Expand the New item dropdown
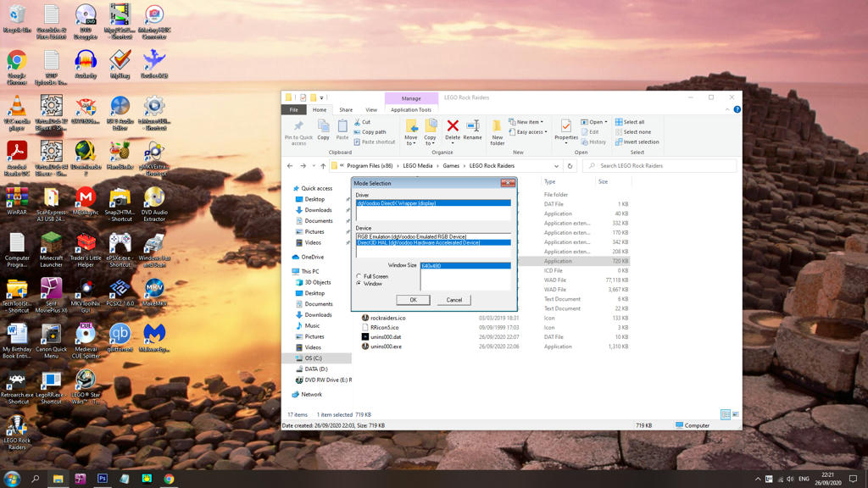Image resolution: width=868 pixels, height=488 pixels. click(526, 122)
